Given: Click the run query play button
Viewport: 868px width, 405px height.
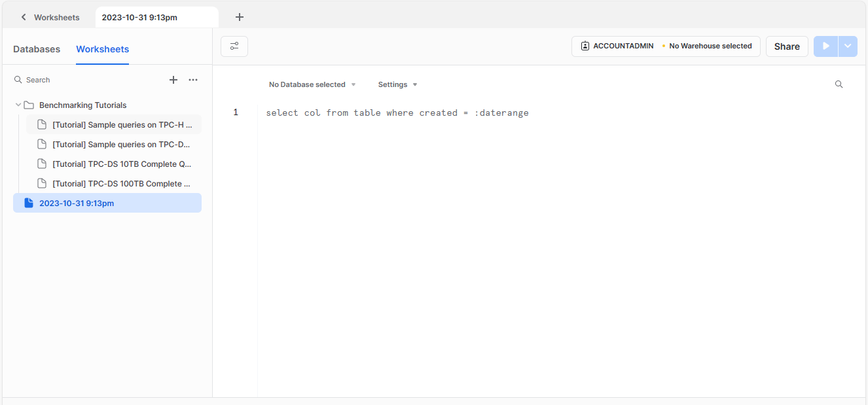Looking at the screenshot, I should 826,46.
